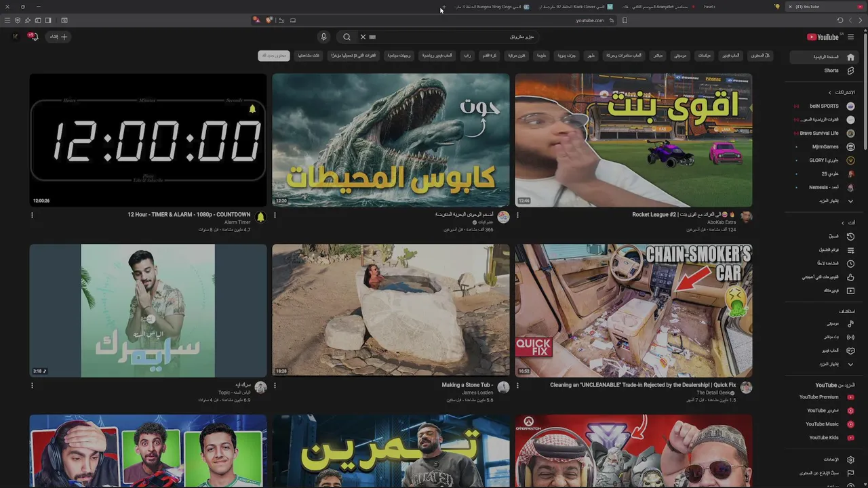Open YouTube Studio in the sidebar
This screenshot has width=868, height=488.
pos(825,411)
